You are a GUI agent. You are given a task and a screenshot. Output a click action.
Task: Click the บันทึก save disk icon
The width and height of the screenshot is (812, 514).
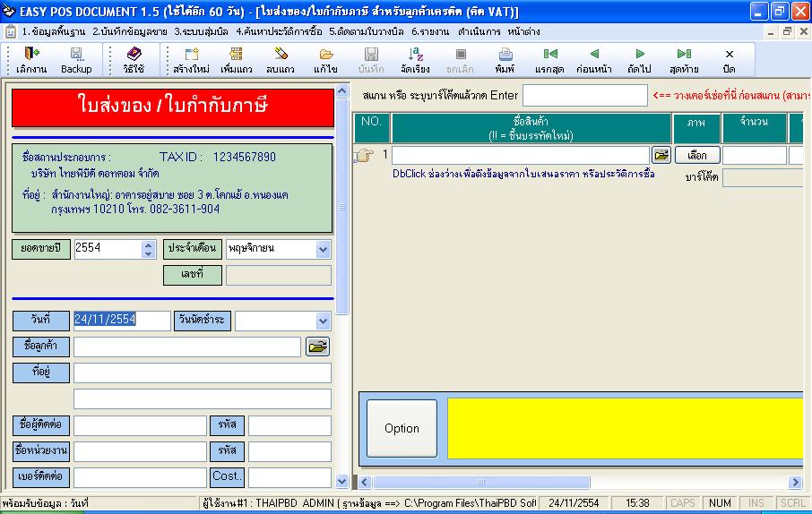[371, 60]
